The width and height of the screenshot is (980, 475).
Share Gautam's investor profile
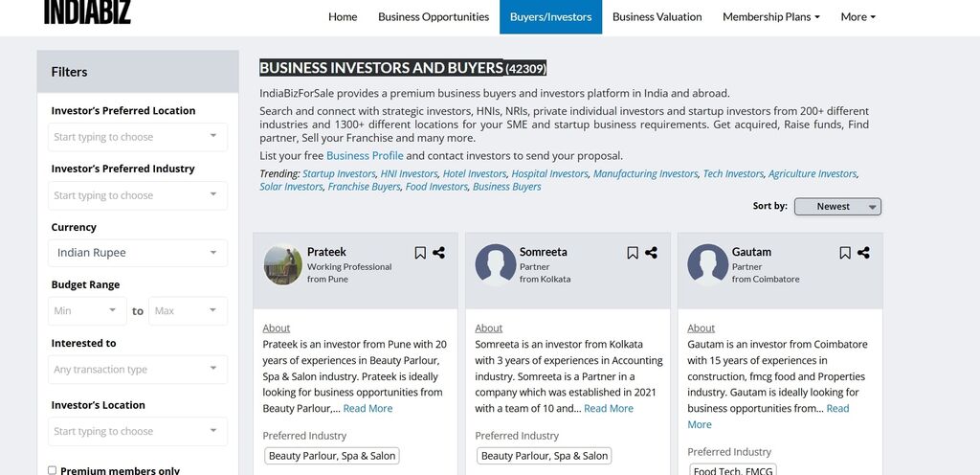coord(864,253)
